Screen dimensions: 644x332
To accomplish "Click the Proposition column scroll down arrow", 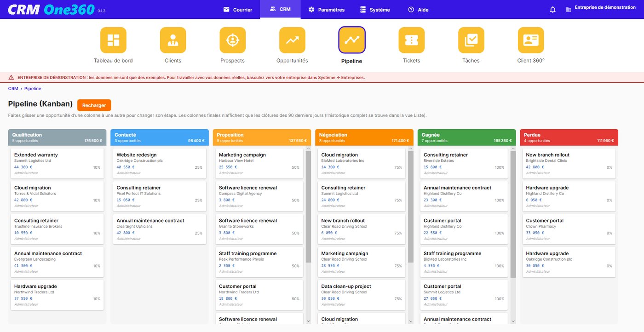I will (308, 321).
